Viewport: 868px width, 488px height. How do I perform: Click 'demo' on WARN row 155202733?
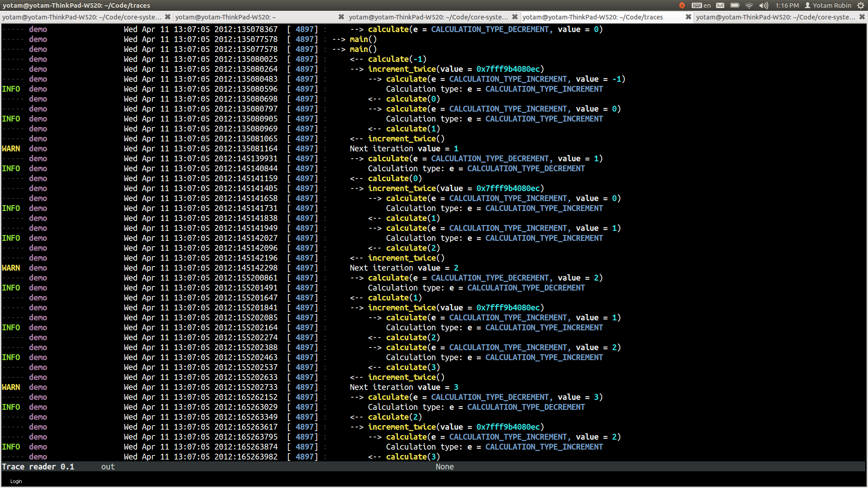(x=38, y=387)
